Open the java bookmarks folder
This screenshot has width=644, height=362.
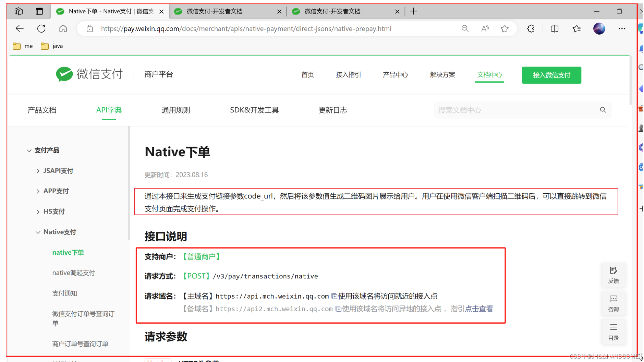[52, 46]
